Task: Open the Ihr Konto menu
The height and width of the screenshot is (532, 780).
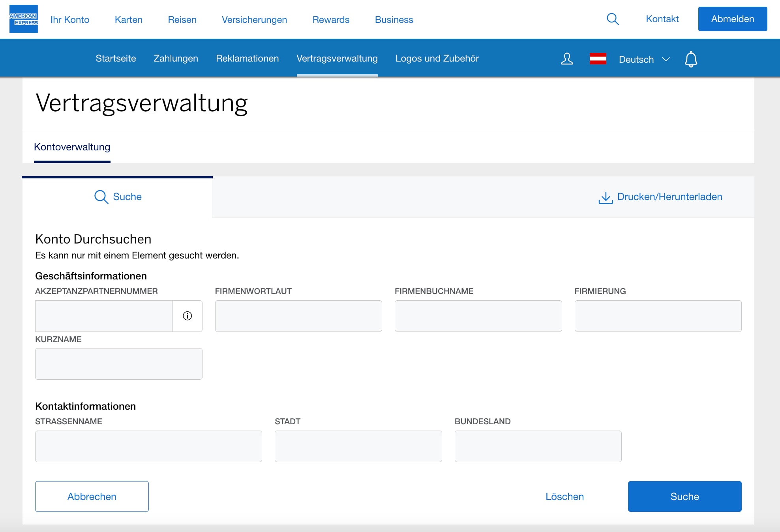Action: tap(69, 19)
